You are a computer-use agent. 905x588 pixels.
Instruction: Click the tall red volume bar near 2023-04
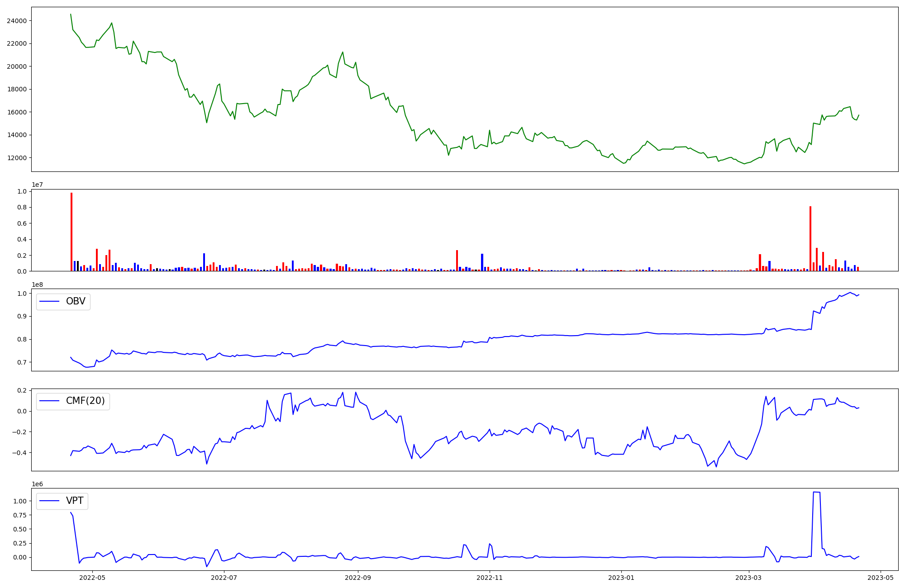[810, 238]
